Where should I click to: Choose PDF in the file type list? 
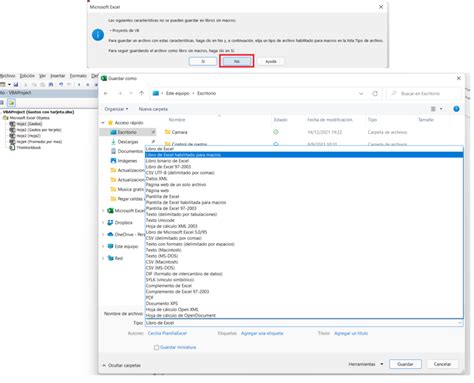coord(304,297)
